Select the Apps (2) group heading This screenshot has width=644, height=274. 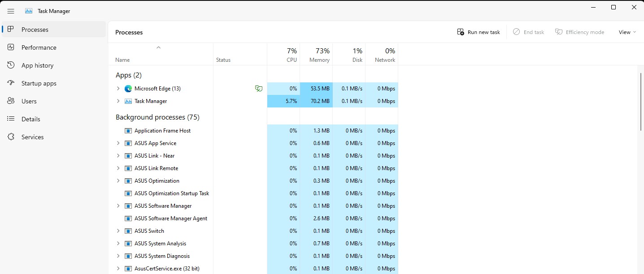pyautogui.click(x=129, y=75)
